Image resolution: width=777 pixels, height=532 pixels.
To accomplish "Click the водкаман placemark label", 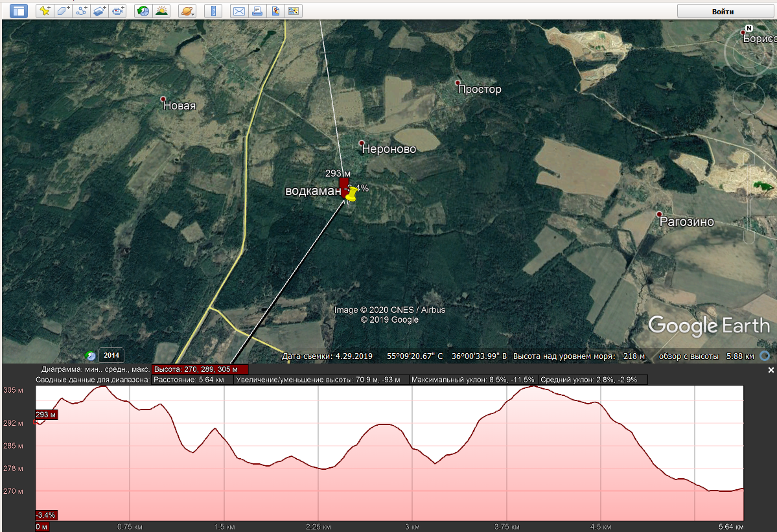I will pos(313,191).
